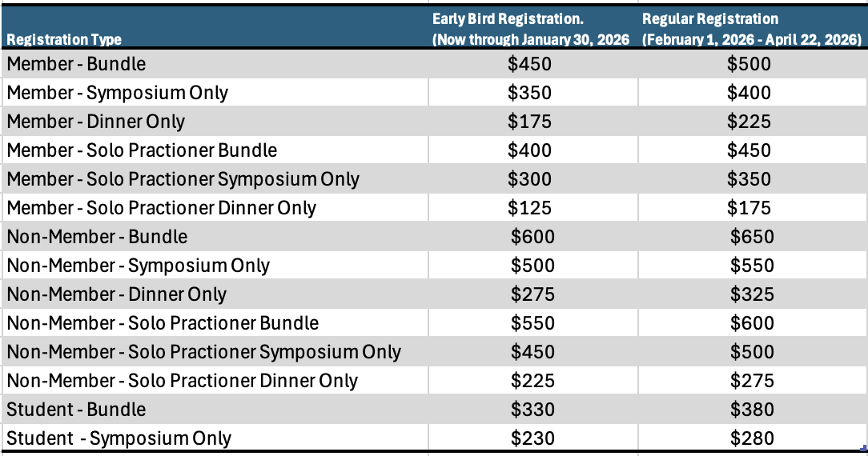Select the $125 early bird price cell
868x456 pixels.
click(x=530, y=208)
